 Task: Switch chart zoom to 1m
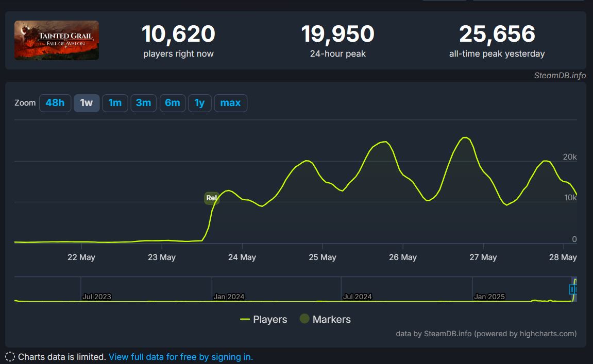click(115, 103)
